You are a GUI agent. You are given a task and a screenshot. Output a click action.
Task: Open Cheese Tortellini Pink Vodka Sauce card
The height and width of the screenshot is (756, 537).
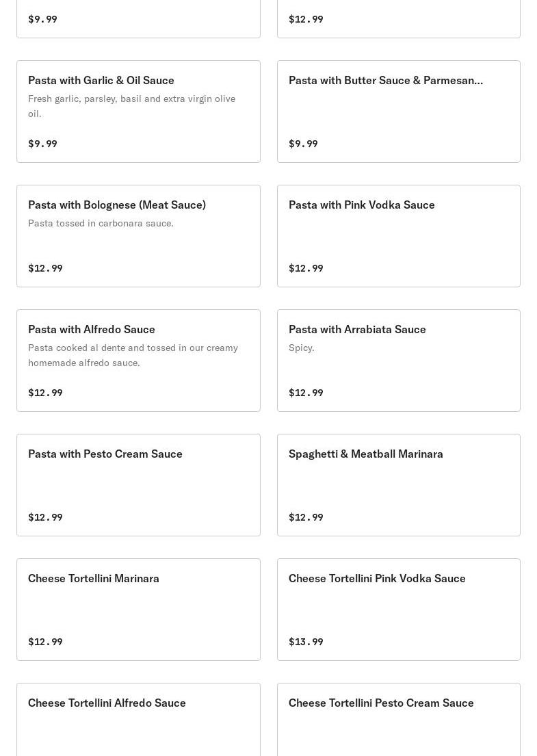(x=399, y=610)
